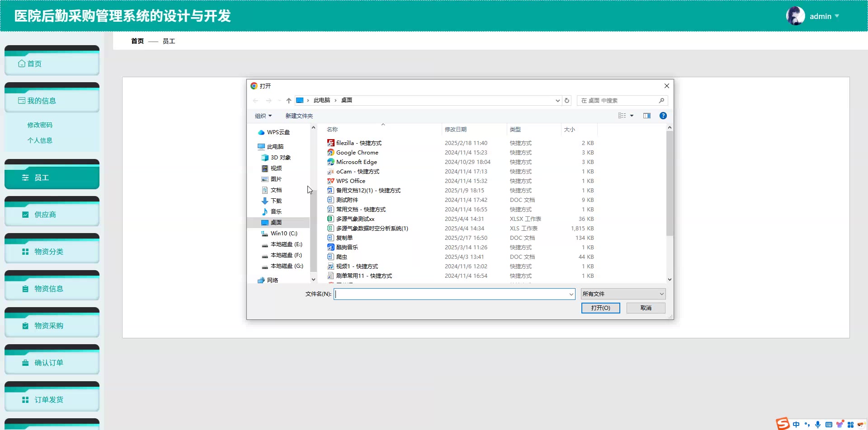The height and width of the screenshot is (430, 868).
Task: Open 我的信息 sidebar menu
Action: click(x=52, y=101)
